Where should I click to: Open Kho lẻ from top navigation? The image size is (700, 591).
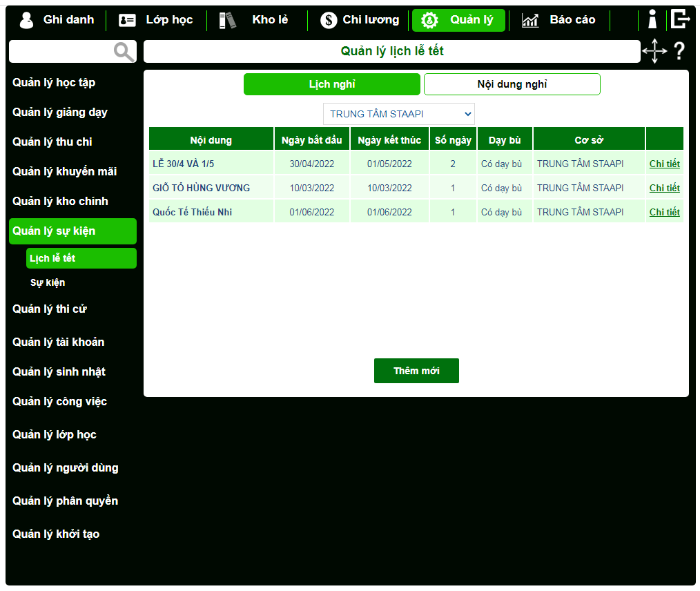(269, 20)
